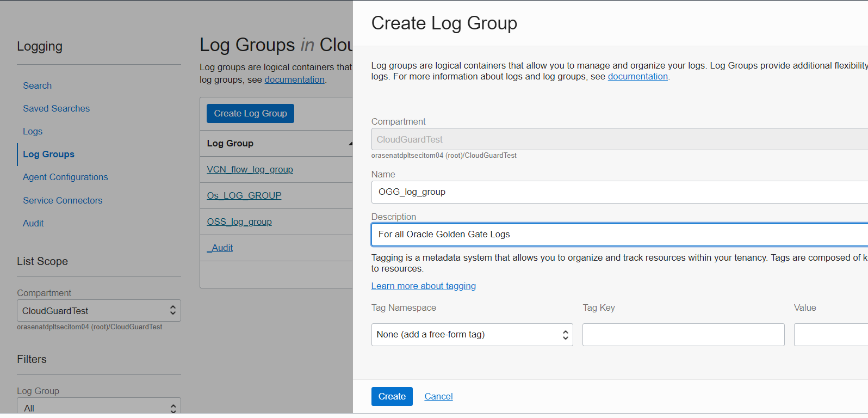
Task: Cancel the Create Log Group dialog
Action: tap(438, 396)
